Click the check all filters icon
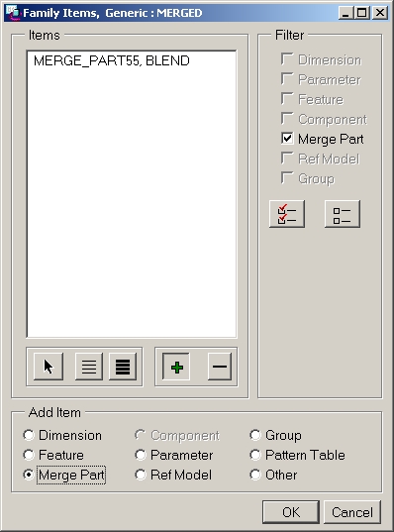The height and width of the screenshot is (532, 394). pyautogui.click(x=287, y=214)
